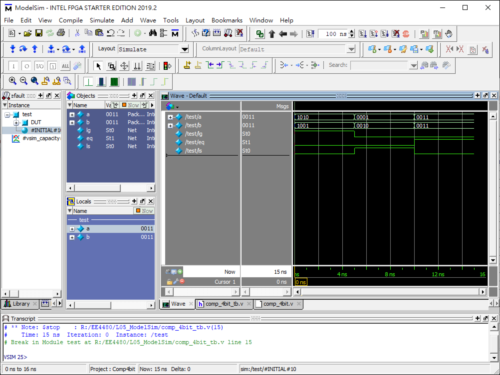Zoom in with the magnifier plus icon
Screen dimensions: 500x375
click(13, 81)
